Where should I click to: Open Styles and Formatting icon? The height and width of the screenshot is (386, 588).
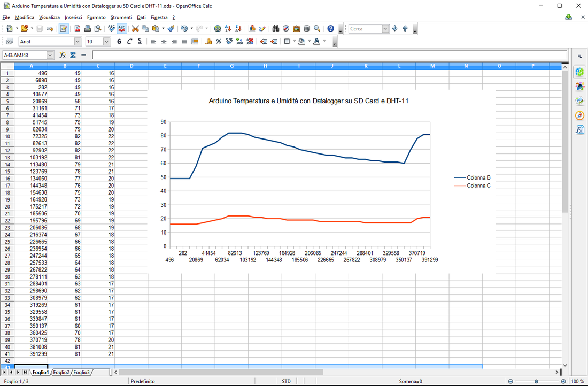10,42
